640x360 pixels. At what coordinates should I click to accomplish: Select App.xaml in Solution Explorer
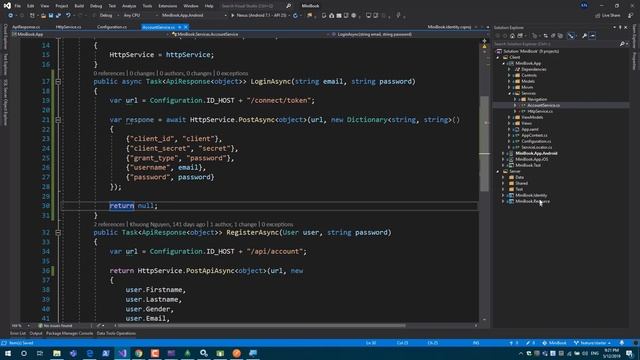530,129
